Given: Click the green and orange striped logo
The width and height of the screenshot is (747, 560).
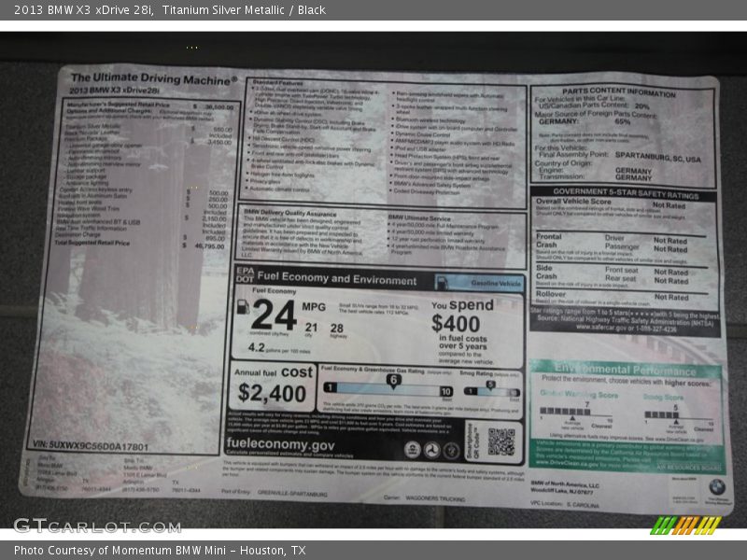Looking at the screenshot, I should (x=685, y=525).
